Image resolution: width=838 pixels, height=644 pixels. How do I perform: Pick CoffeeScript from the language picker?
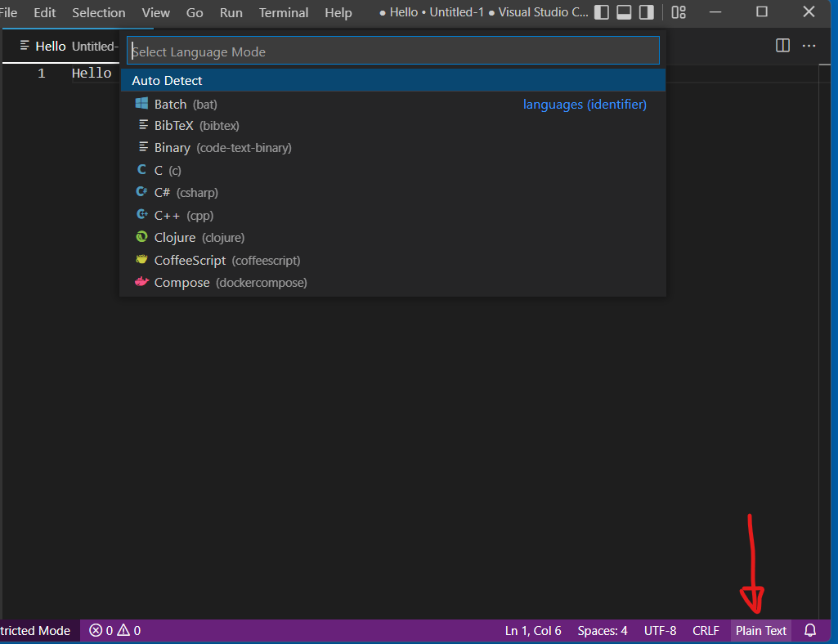click(188, 259)
